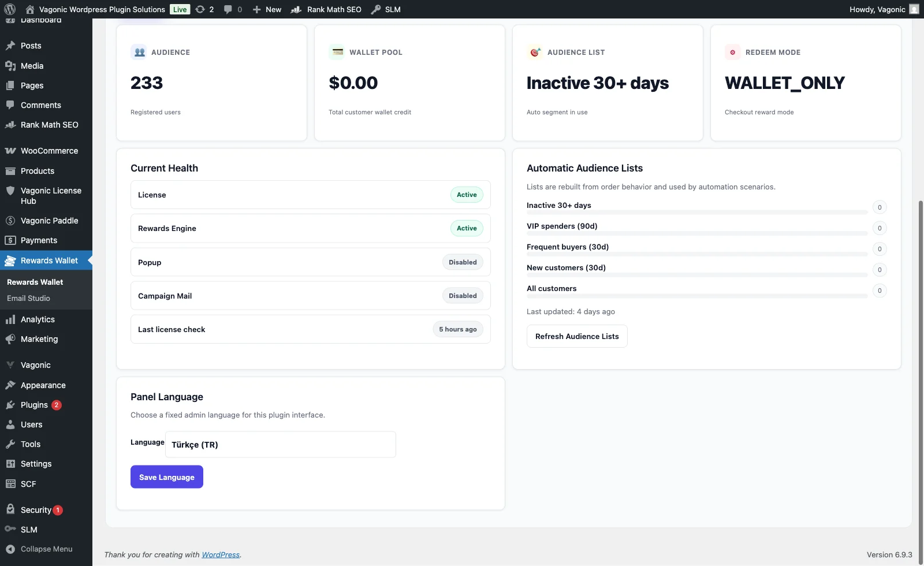This screenshot has width=924, height=566.
Task: Open the SLM admin bar menu
Action: [x=386, y=9]
